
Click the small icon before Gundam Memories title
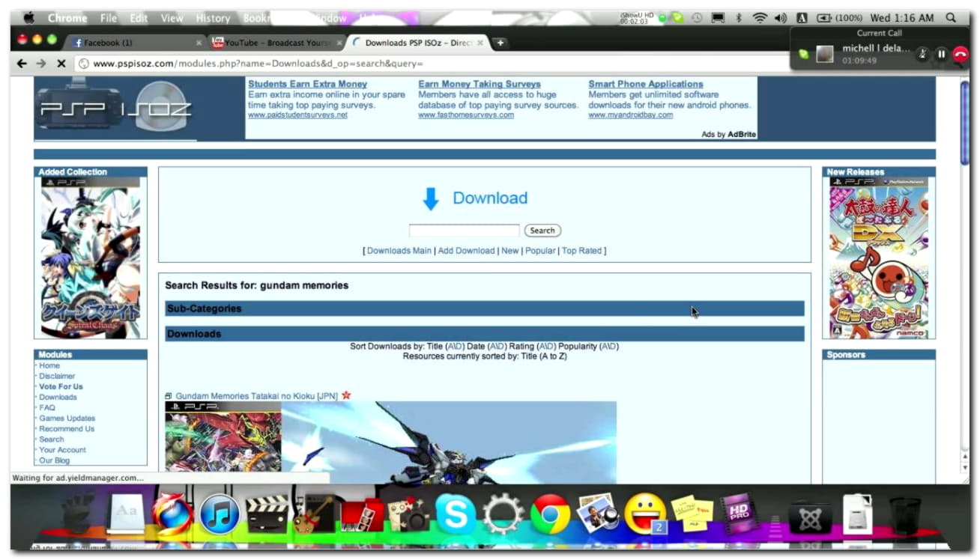pyautogui.click(x=169, y=395)
